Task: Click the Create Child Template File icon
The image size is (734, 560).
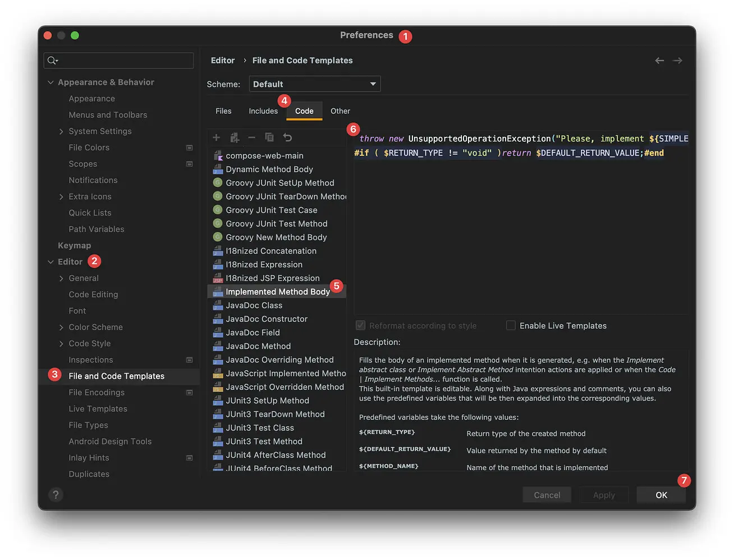Action: [235, 137]
